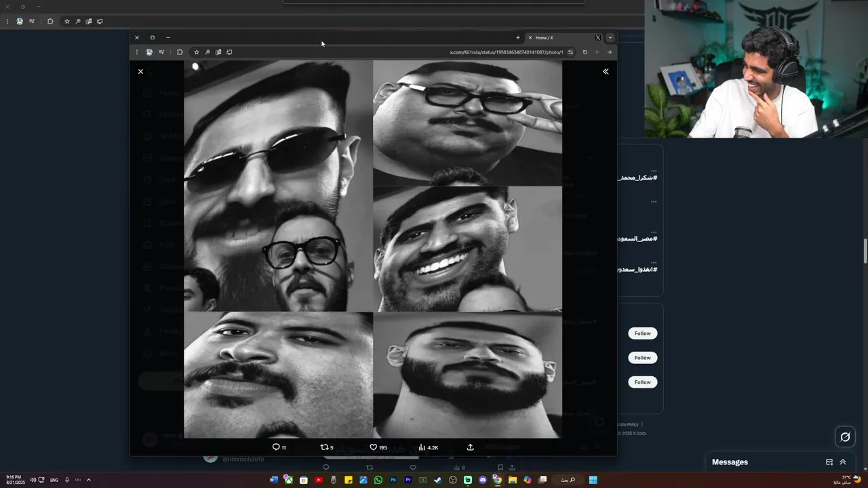Open a new browser tab with plus
The width and height of the screenshot is (868, 488).
(x=517, y=37)
